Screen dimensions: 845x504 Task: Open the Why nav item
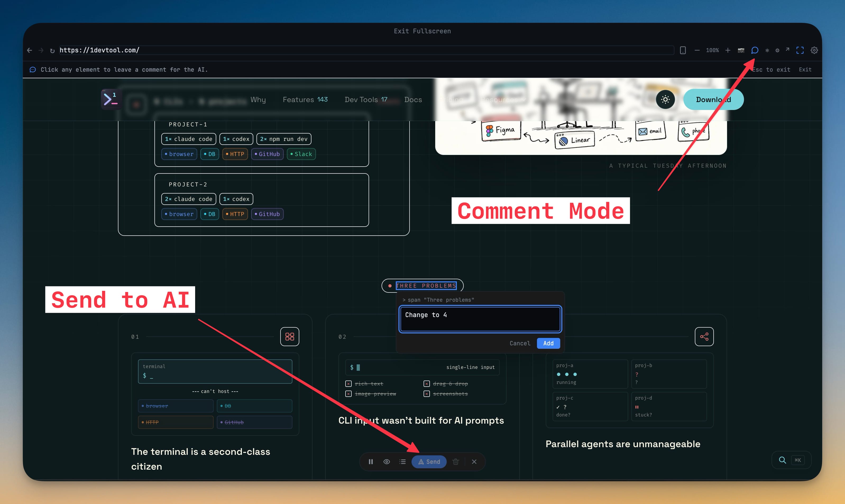click(258, 99)
